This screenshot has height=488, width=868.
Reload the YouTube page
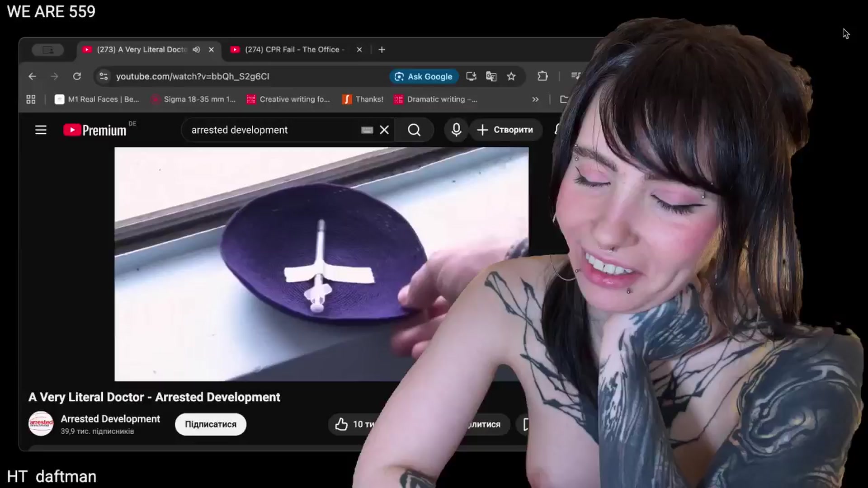77,76
